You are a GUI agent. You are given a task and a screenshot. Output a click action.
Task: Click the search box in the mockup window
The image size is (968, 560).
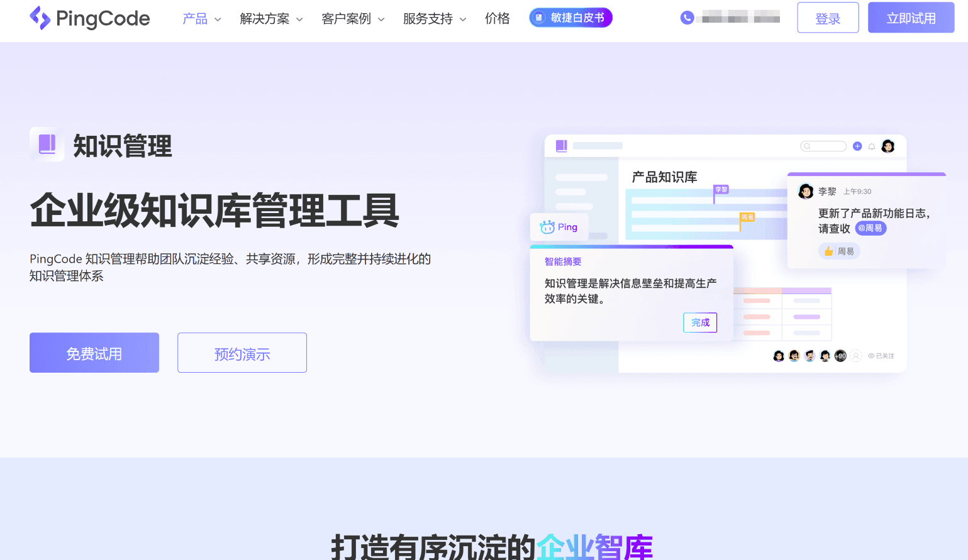[x=823, y=146]
